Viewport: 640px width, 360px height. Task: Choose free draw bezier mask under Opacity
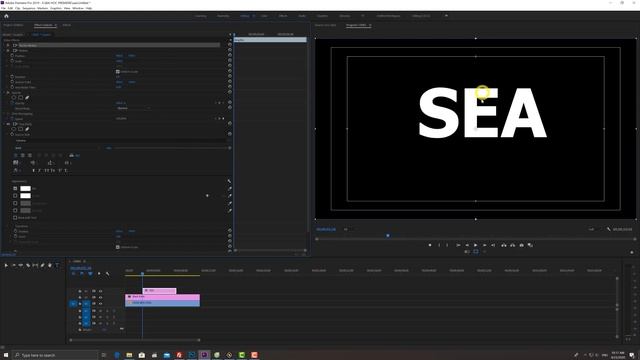(x=27, y=98)
